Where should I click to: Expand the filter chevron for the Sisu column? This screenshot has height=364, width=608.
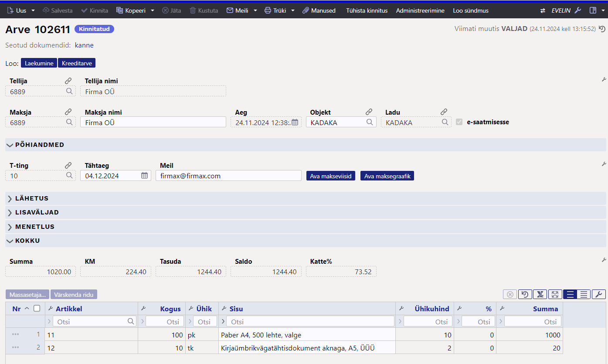224,322
